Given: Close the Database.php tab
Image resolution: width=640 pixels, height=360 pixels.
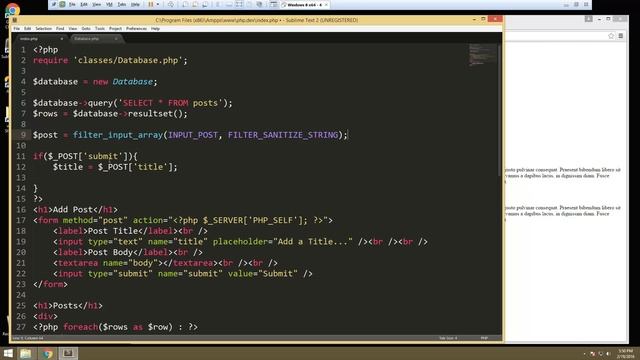Looking at the screenshot, I should tap(116, 39).
